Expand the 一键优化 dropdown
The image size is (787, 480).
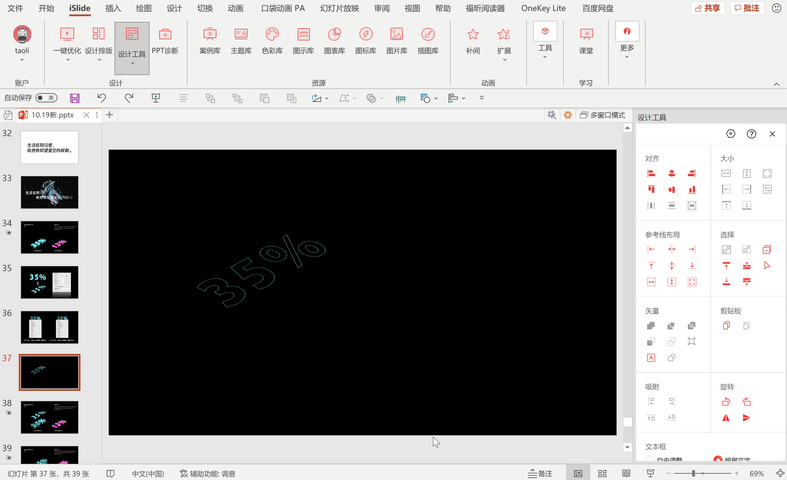(x=68, y=60)
